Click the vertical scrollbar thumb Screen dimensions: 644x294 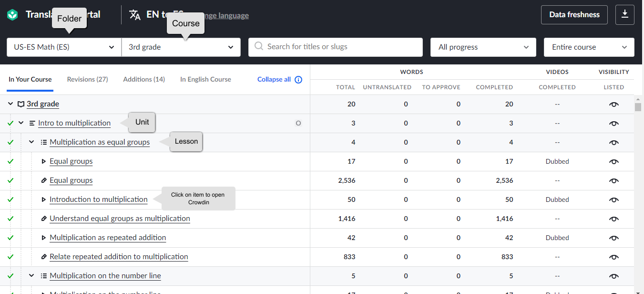coord(638,106)
